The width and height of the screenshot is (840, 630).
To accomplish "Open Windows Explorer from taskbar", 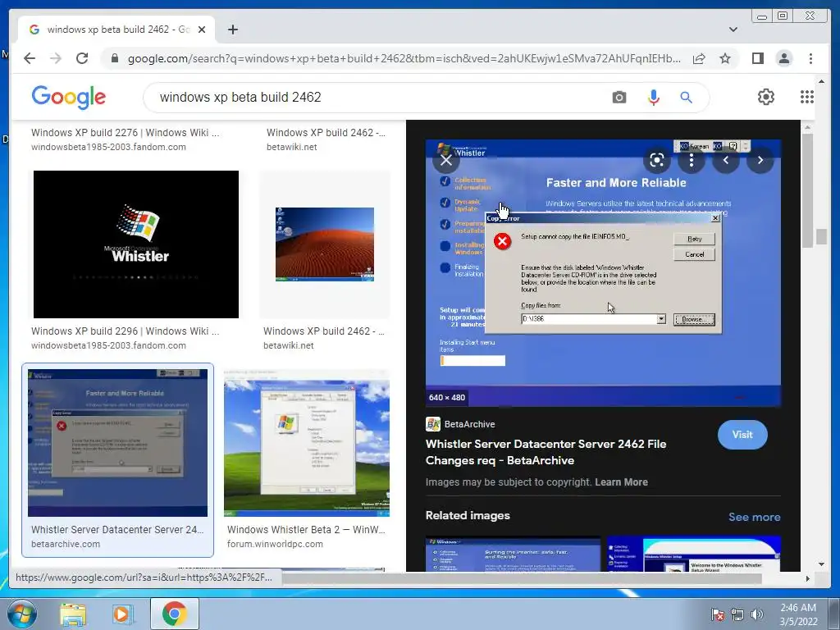I will click(73, 614).
